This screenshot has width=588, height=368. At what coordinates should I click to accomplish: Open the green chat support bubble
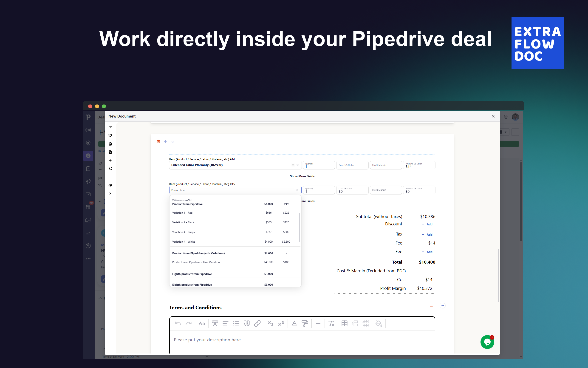point(487,342)
